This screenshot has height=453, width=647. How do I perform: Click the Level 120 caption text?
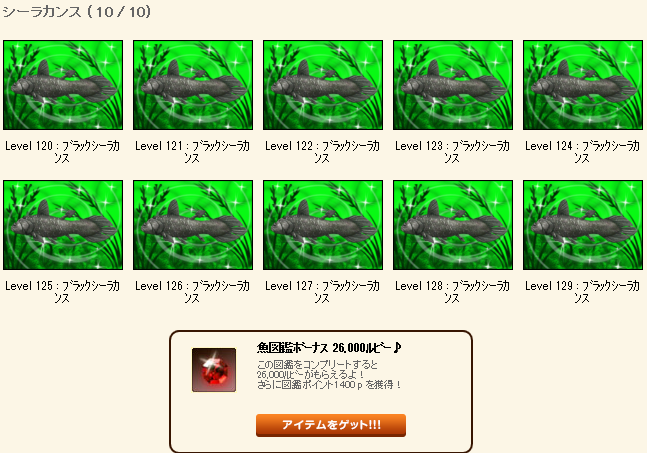point(62,152)
